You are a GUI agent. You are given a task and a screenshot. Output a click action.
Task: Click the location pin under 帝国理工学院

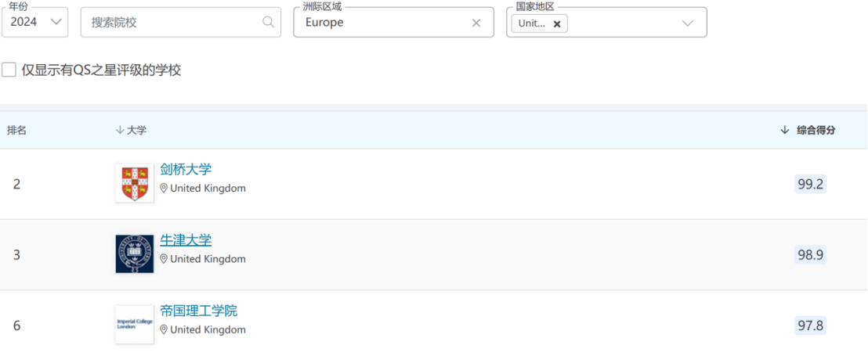(163, 330)
